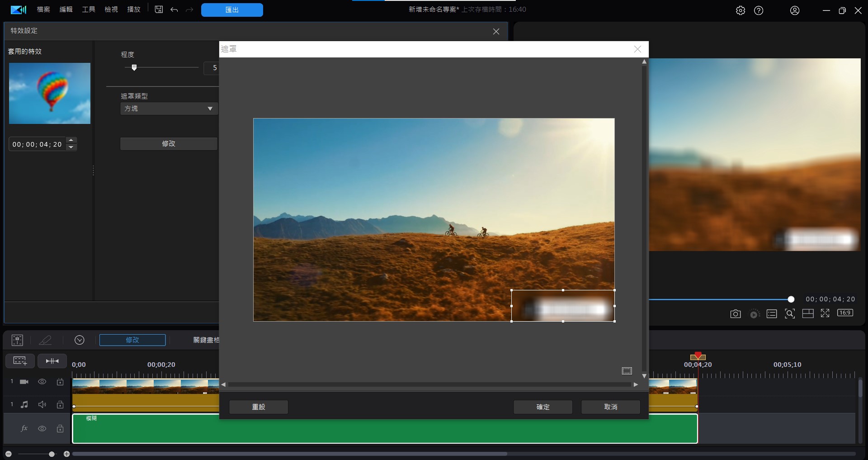Open the 檔案 menu
This screenshot has width=868, height=460.
coord(43,9)
